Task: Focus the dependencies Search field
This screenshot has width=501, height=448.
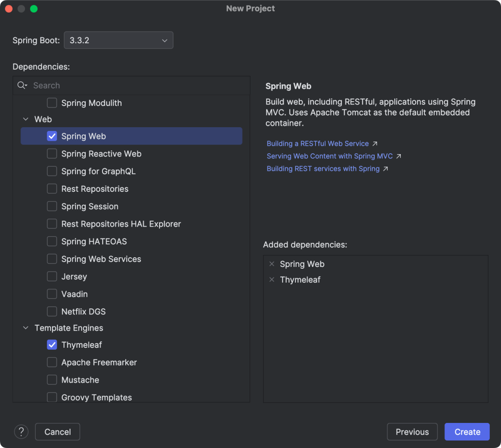Action: (x=131, y=85)
